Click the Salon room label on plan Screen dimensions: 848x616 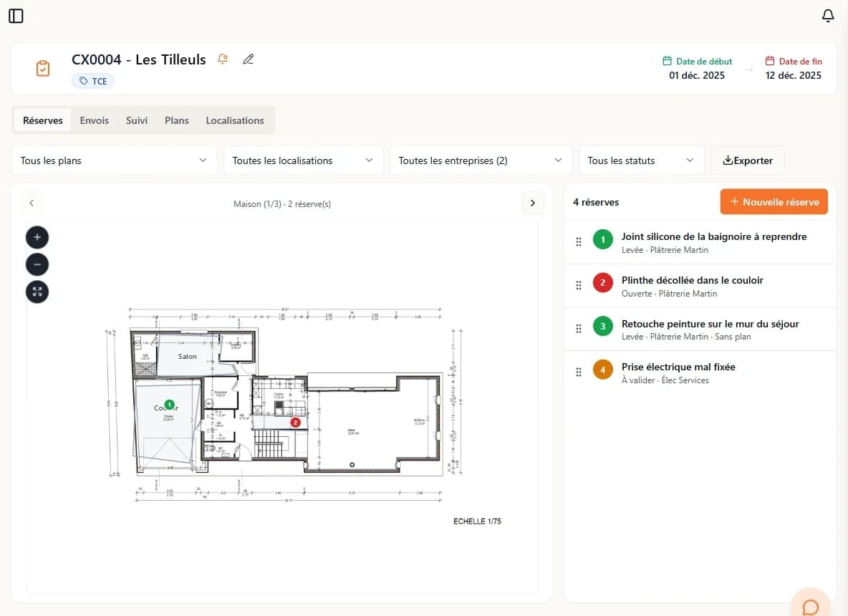point(187,357)
